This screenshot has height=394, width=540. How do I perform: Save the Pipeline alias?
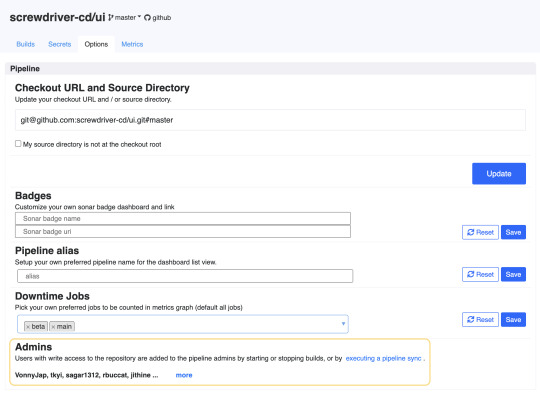[513, 274]
